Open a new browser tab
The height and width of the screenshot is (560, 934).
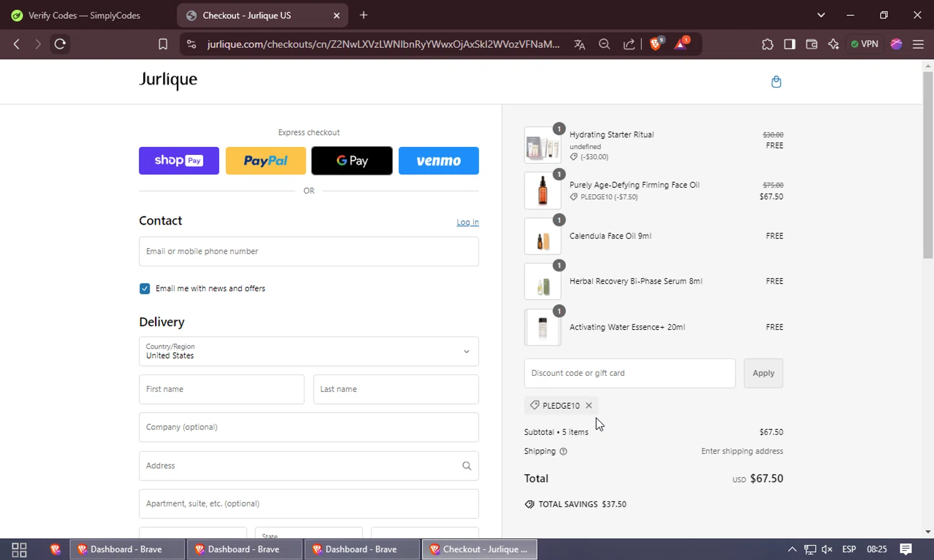point(364,15)
